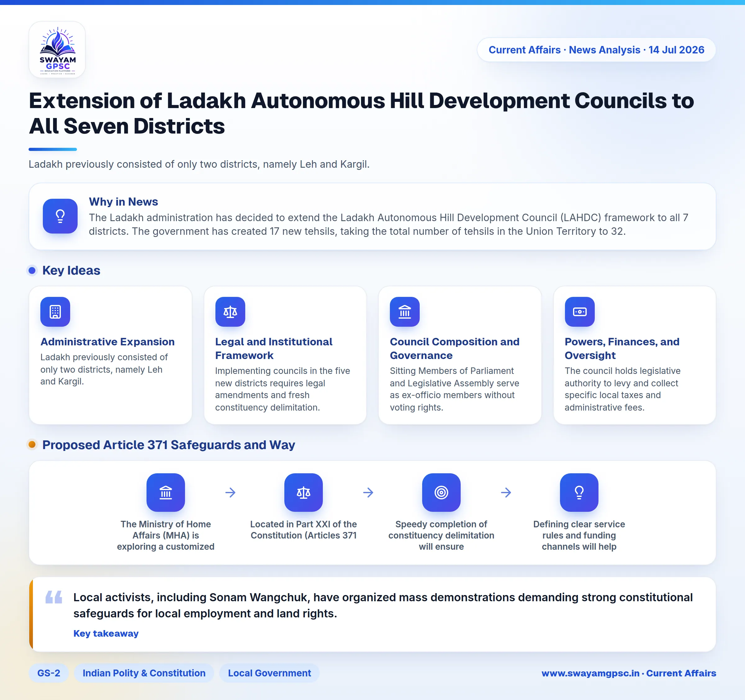Image resolution: width=745 pixels, height=700 pixels.
Task: Click the Sonam Wangchuk quote text
Action: [x=383, y=605]
